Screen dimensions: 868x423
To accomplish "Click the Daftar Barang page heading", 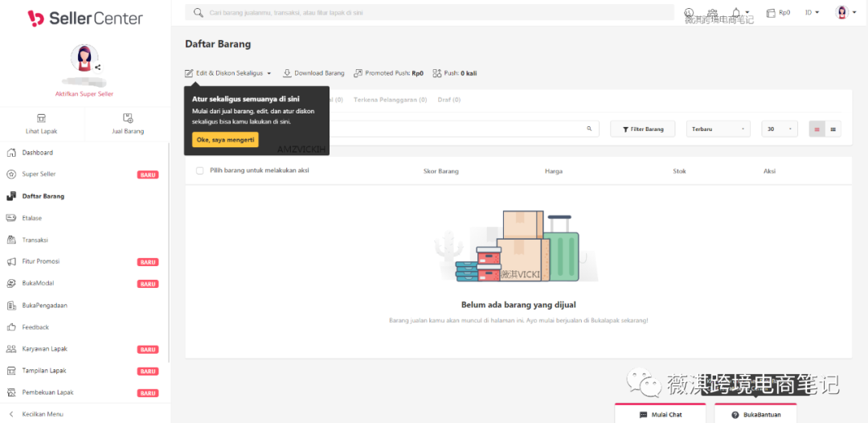I will coord(218,44).
